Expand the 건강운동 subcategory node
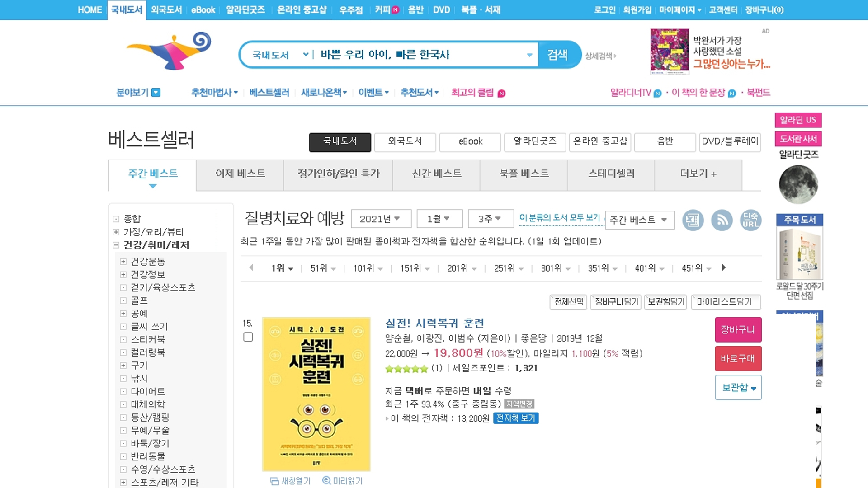868x488 pixels. tap(123, 262)
